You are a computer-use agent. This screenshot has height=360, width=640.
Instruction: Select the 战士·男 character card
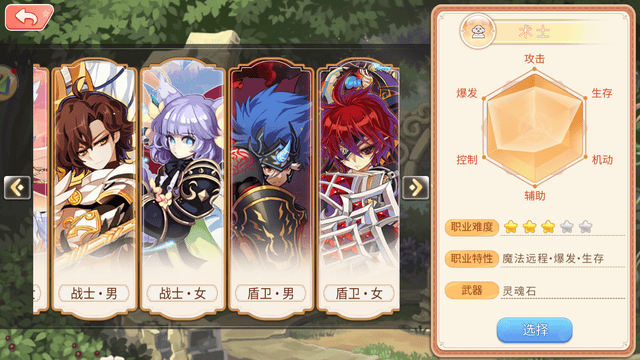94,189
